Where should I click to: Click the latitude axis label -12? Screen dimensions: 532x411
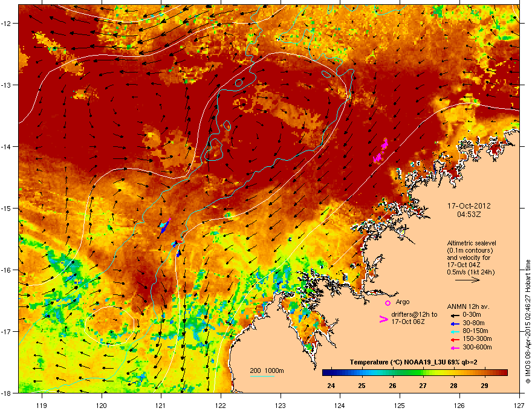7,24
